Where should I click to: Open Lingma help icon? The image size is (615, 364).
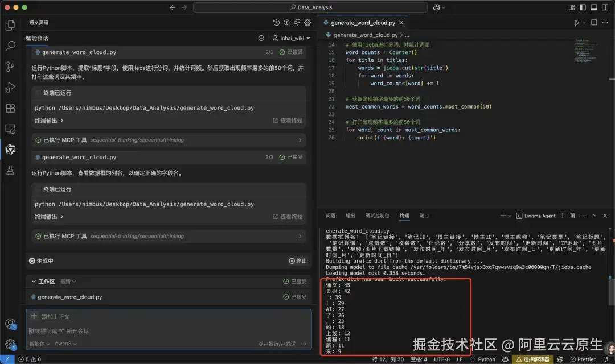(x=286, y=23)
